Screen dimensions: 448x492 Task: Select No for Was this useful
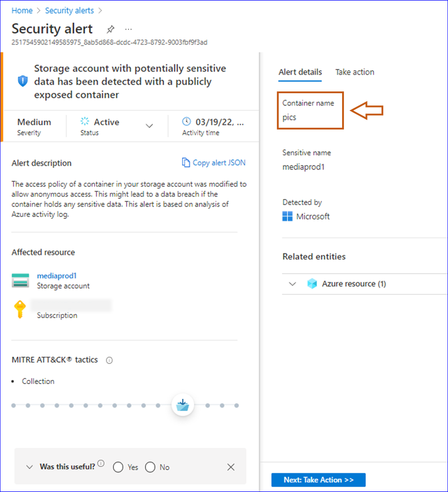point(150,467)
